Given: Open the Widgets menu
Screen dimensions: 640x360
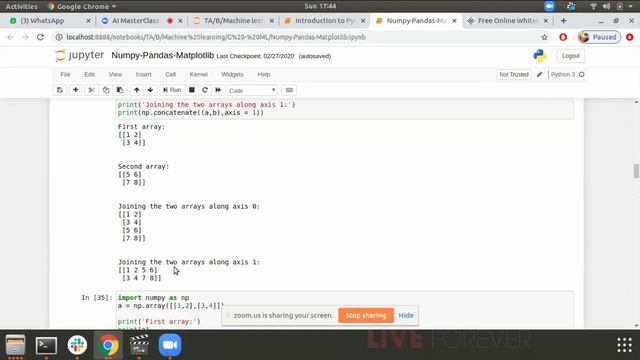Looking at the screenshot, I should point(232,74).
